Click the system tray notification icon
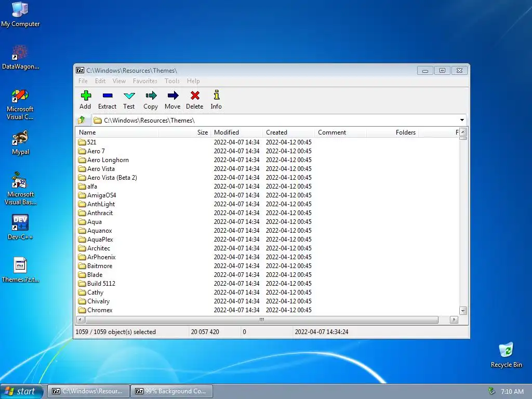Viewport: 532px width, 399px height. (x=491, y=391)
